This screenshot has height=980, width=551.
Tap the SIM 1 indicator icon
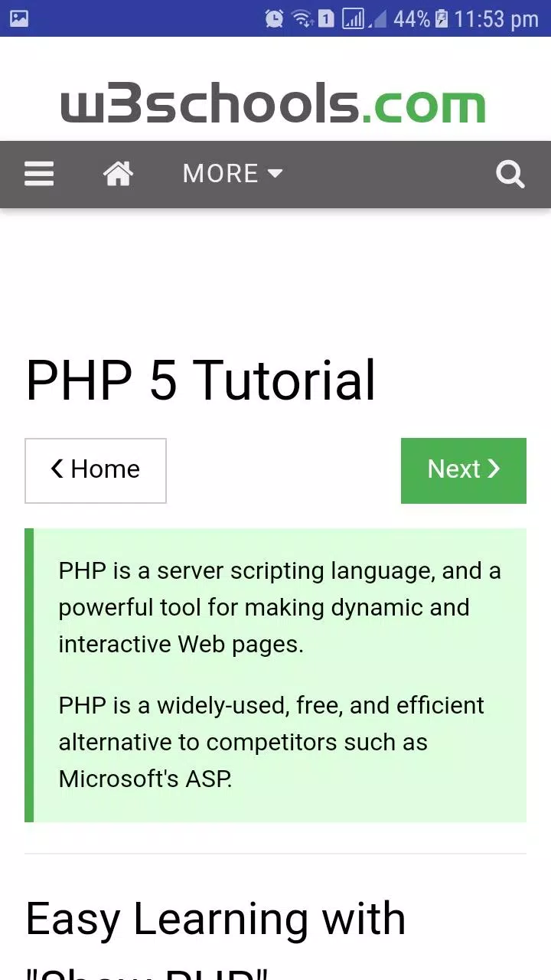click(327, 18)
